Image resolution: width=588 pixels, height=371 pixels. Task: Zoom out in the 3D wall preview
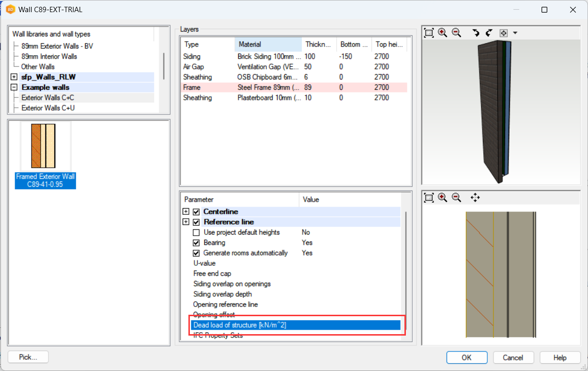[456, 33]
